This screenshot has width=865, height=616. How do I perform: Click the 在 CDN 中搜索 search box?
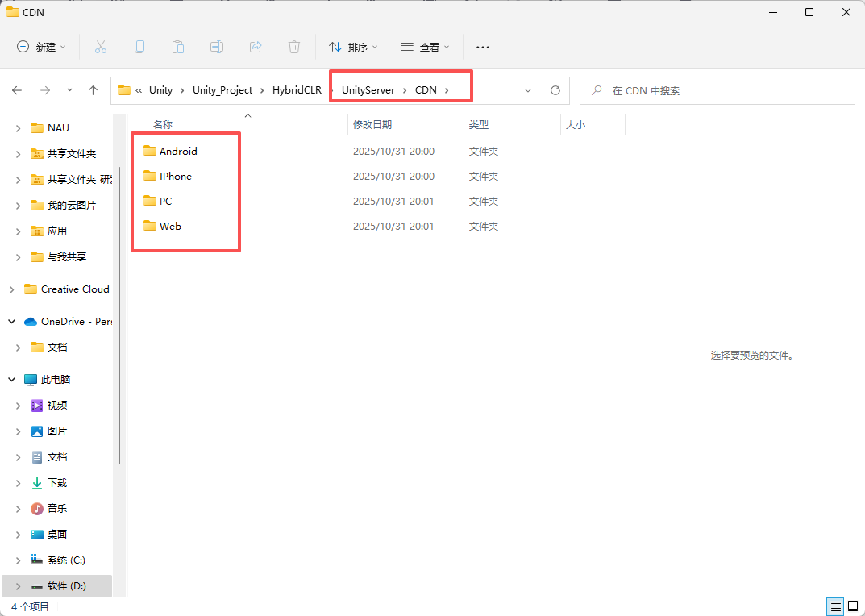(717, 90)
